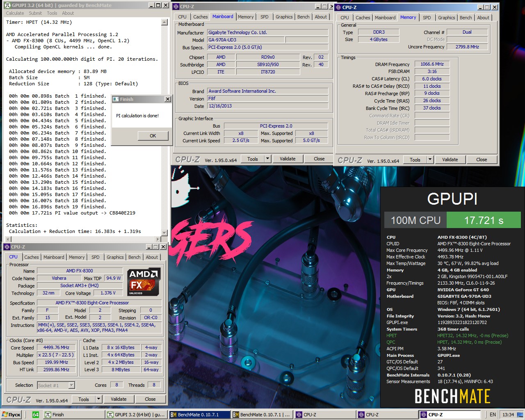
Task: Switch to Bench tab in CPU-Z Mainboard window
Action: point(304,17)
